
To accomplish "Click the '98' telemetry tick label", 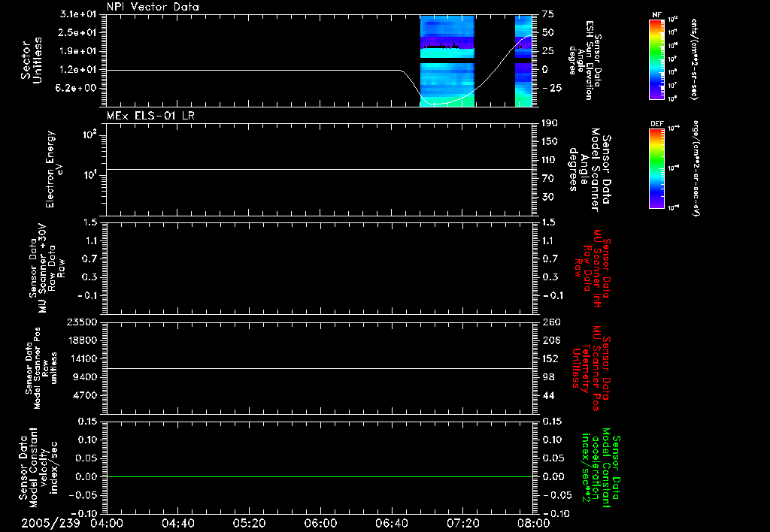I will point(548,377).
